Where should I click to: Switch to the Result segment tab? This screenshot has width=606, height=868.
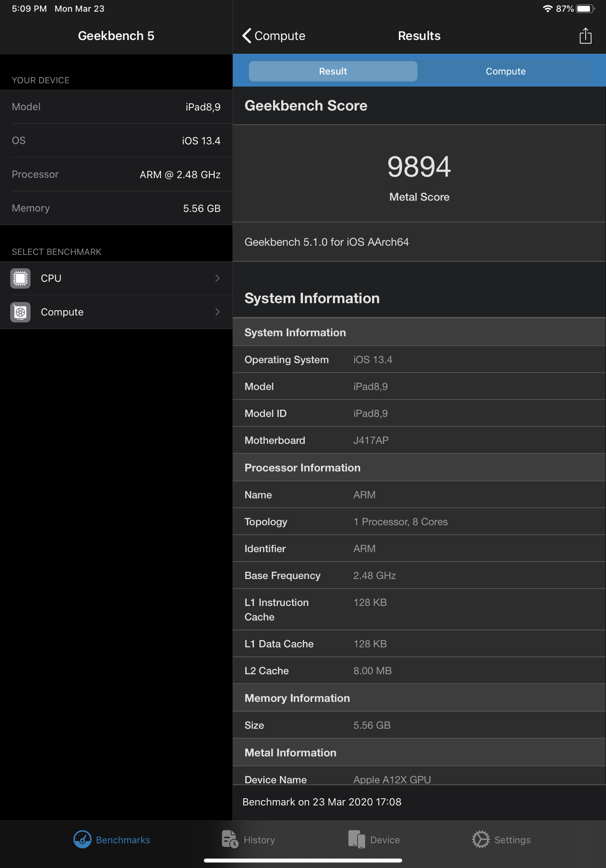coord(333,71)
